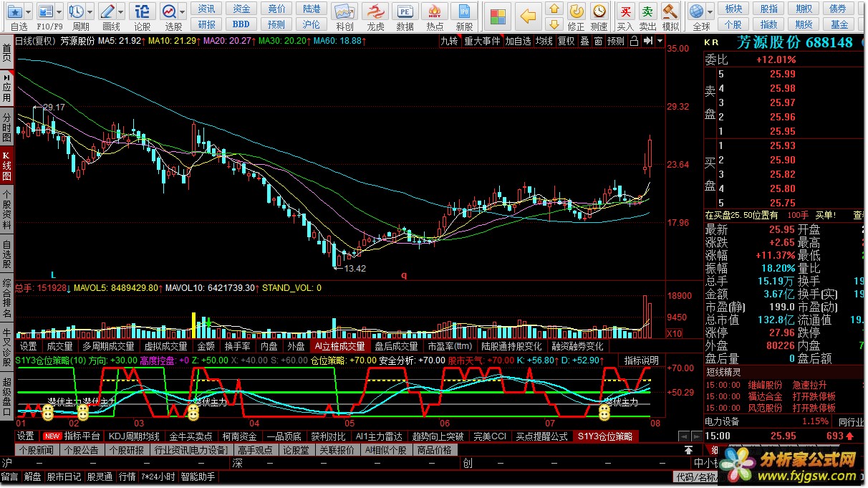Click the 周期 clock period icon

(x=76, y=11)
